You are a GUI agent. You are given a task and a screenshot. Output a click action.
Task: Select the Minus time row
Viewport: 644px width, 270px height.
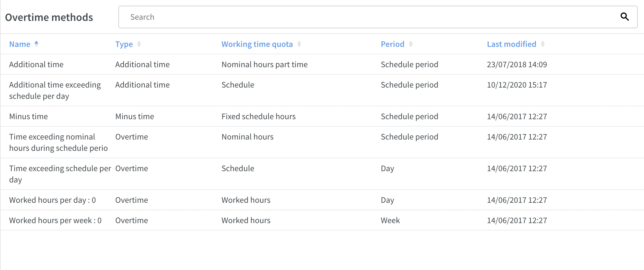[x=322, y=116]
